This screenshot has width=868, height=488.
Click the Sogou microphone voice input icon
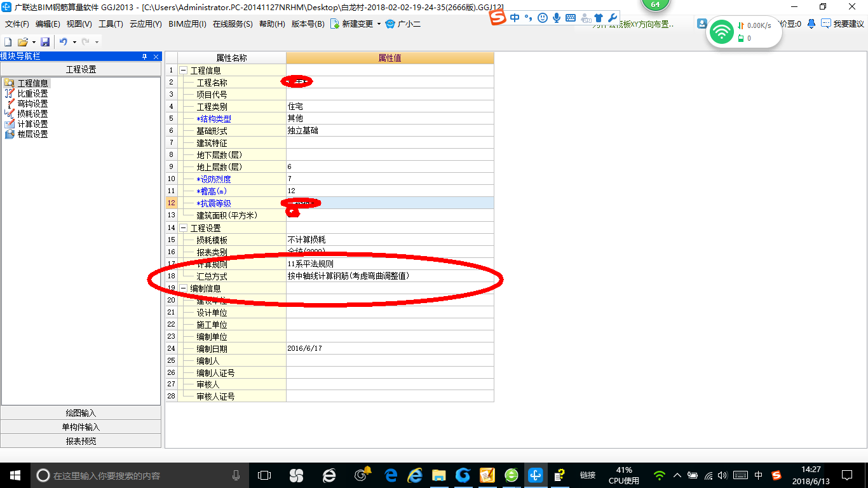[556, 18]
